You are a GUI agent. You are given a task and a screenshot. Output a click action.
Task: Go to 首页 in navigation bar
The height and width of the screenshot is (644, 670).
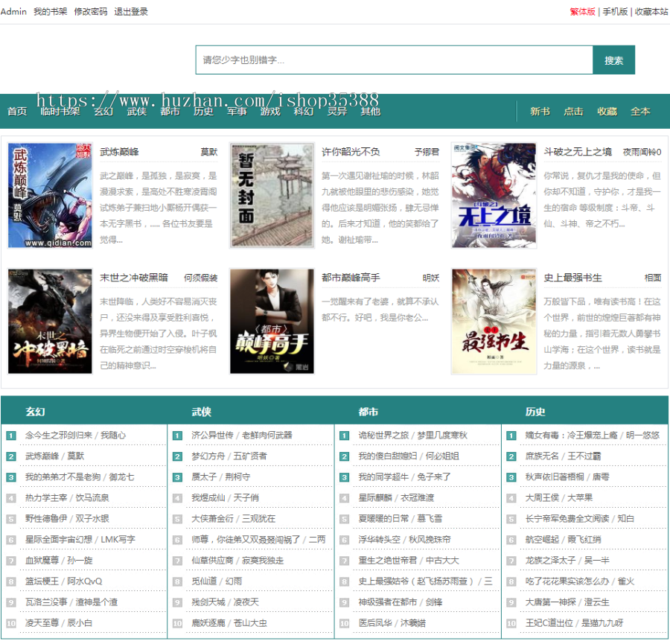pos(17,112)
